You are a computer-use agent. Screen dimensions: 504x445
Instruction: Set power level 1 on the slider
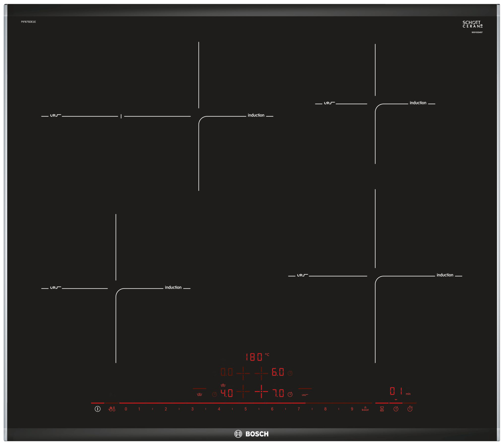click(x=139, y=409)
